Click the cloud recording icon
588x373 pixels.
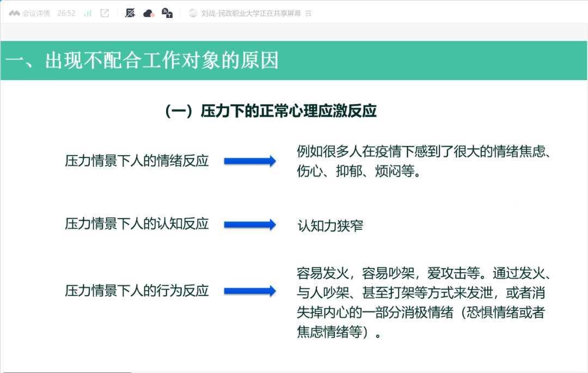149,13
